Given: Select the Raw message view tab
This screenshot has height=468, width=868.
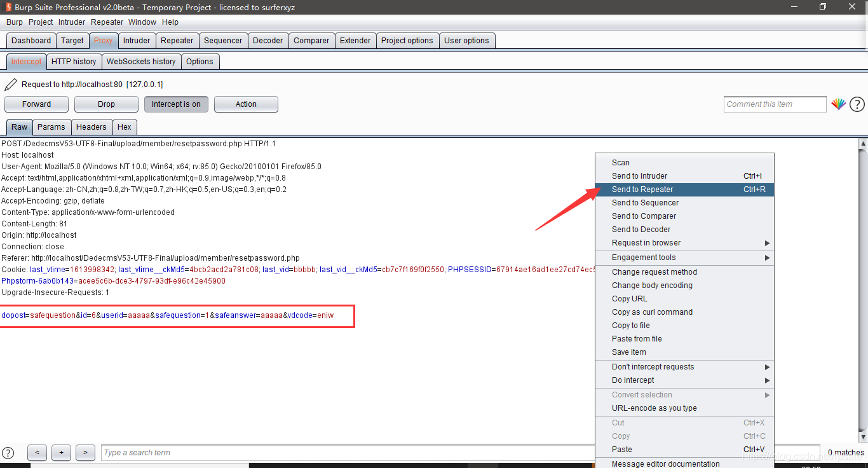Looking at the screenshot, I should [x=20, y=127].
